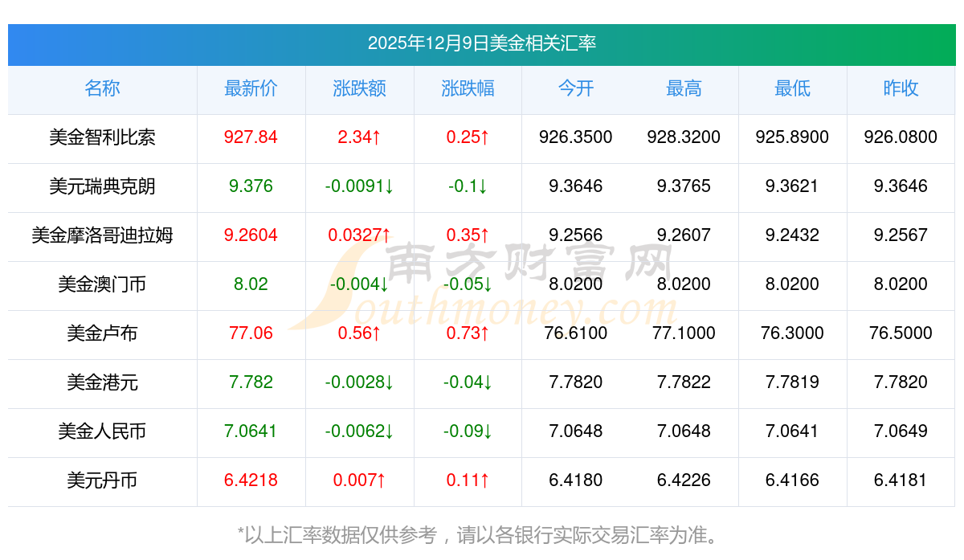Click the 最新价 column header
964x560 pixels.
point(251,88)
